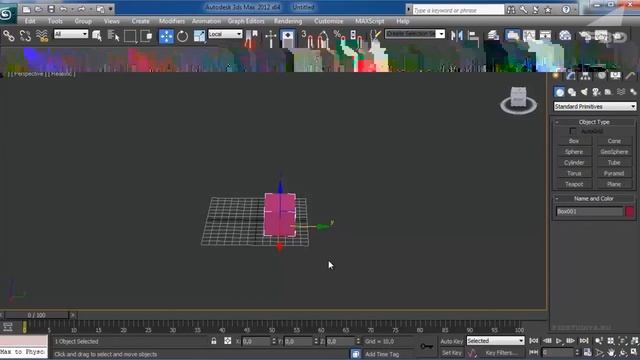Open the Select by Name tool

click(113, 36)
